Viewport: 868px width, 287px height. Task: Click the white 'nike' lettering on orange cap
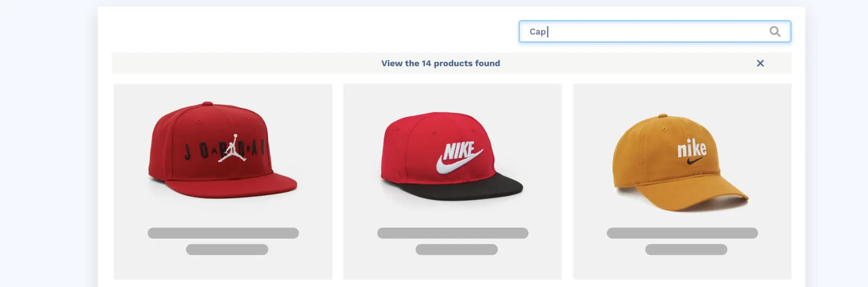[x=691, y=148]
